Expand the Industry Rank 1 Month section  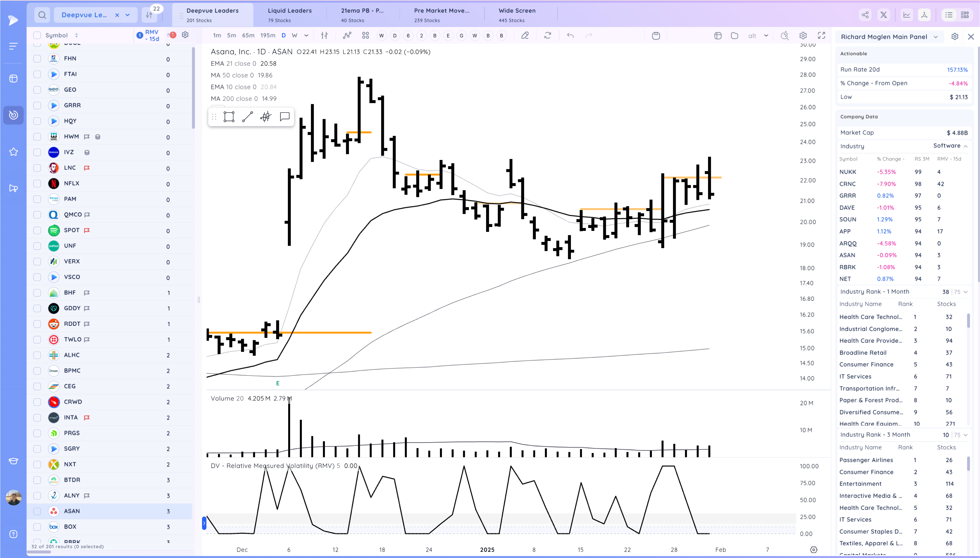tap(966, 292)
